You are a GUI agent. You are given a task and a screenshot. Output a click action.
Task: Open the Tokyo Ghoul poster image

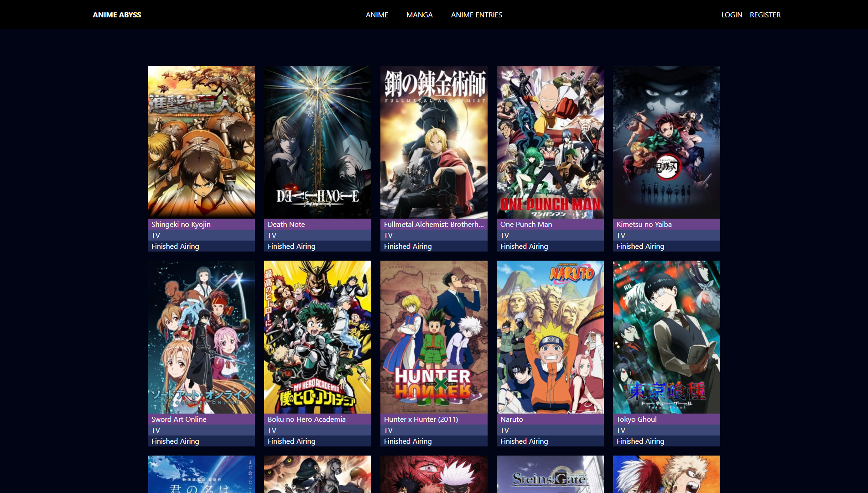coord(666,337)
